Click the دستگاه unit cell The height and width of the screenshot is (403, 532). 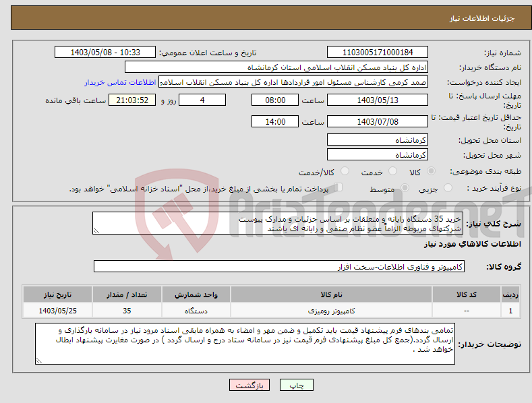pos(196,311)
